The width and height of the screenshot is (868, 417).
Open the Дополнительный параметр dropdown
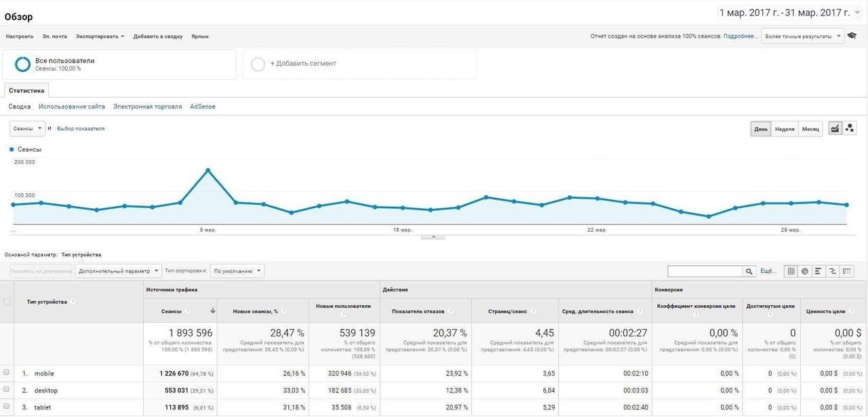(119, 271)
